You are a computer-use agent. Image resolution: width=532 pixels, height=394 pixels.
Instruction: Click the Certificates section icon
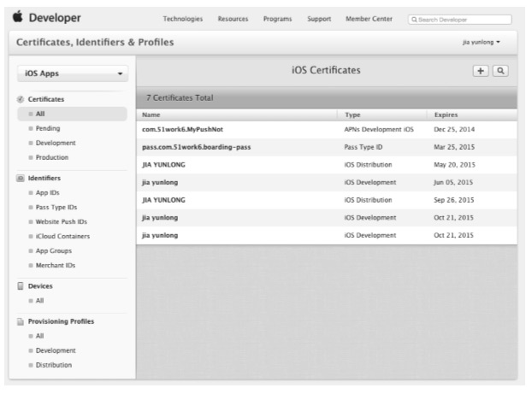(21, 99)
